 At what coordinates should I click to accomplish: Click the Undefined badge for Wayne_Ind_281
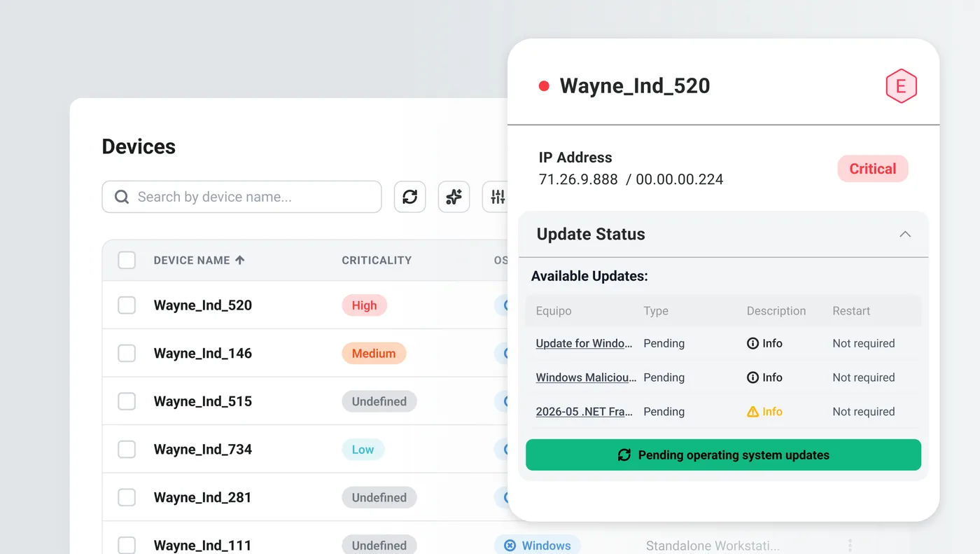click(x=379, y=497)
